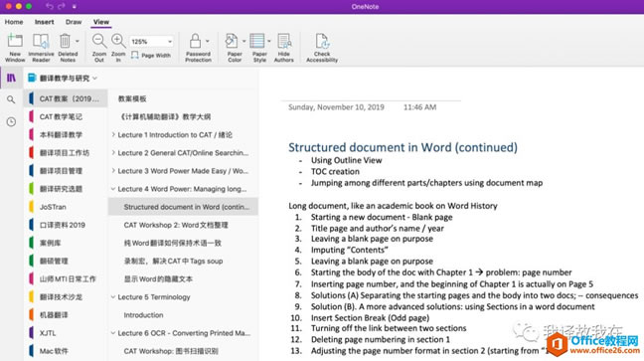Viewport: 644px width, 361px height.
Task: Expand Lecture 3 Word Power Made Easy
Action: click(x=113, y=171)
